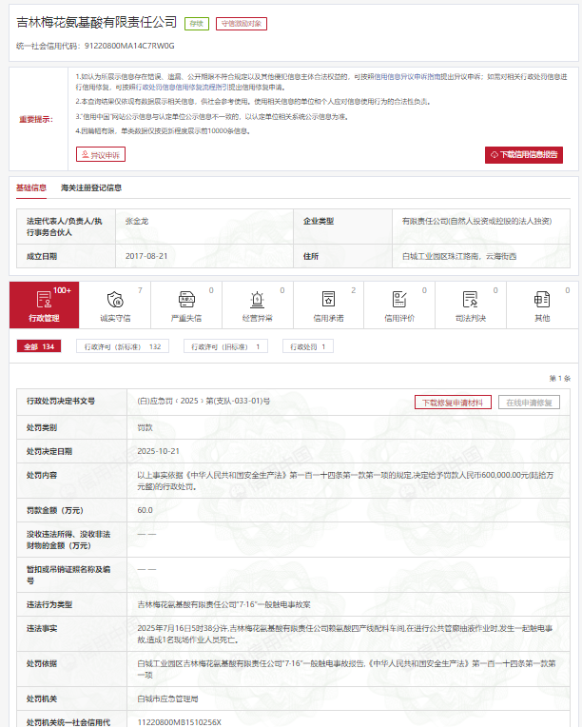
Task: Click 在线申请修复 button
Action: pyautogui.click(x=529, y=403)
